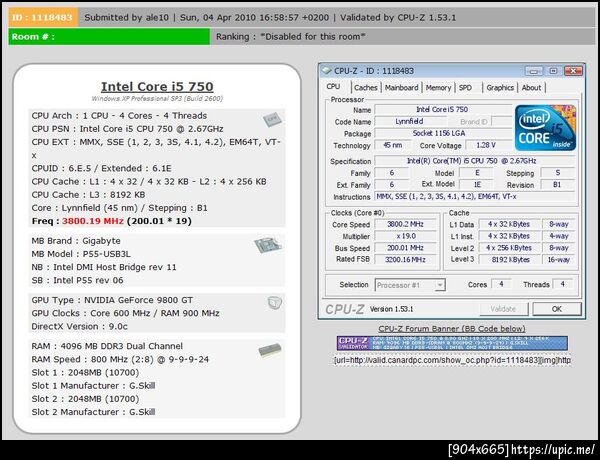Click the 'MB Model : P55-USB3L' line
600x460 pixels.
coord(81,254)
